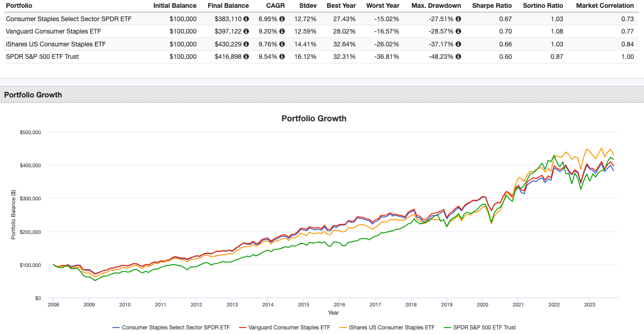Toggle Vanguard Consumer Staples ETF legend entry
The height and width of the screenshot is (334, 644).
[x=285, y=328]
